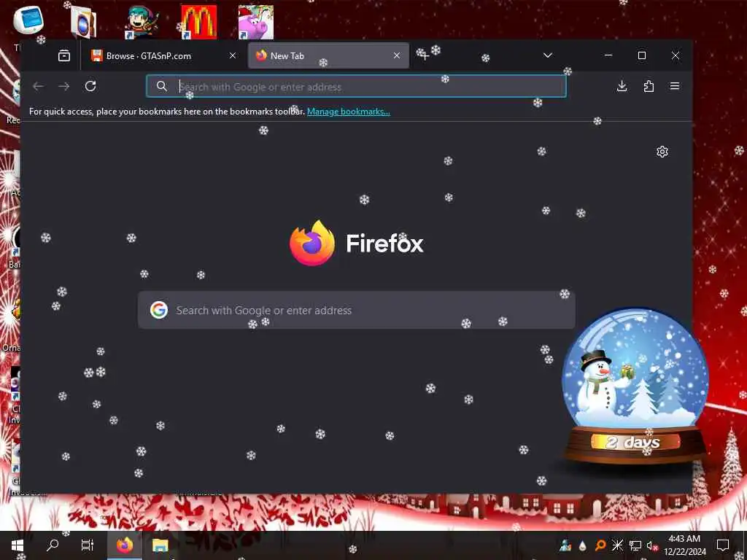This screenshot has height=560, width=747.
Task: Close the Browse · GTASnP.com tab
Action: pyautogui.click(x=233, y=55)
